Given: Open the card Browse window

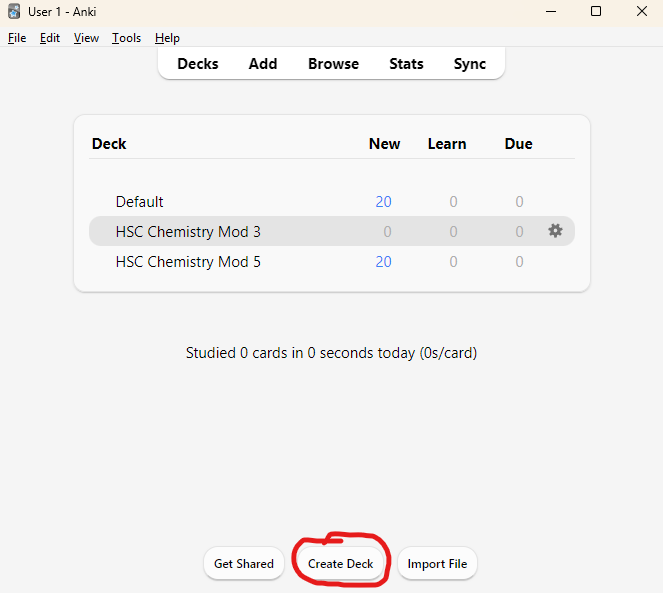Looking at the screenshot, I should [x=333, y=64].
